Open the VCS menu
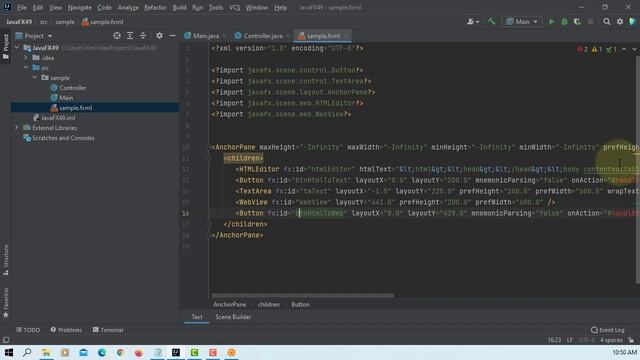Image resolution: width=640 pixels, height=360 pixels. pyautogui.click(x=234, y=7)
